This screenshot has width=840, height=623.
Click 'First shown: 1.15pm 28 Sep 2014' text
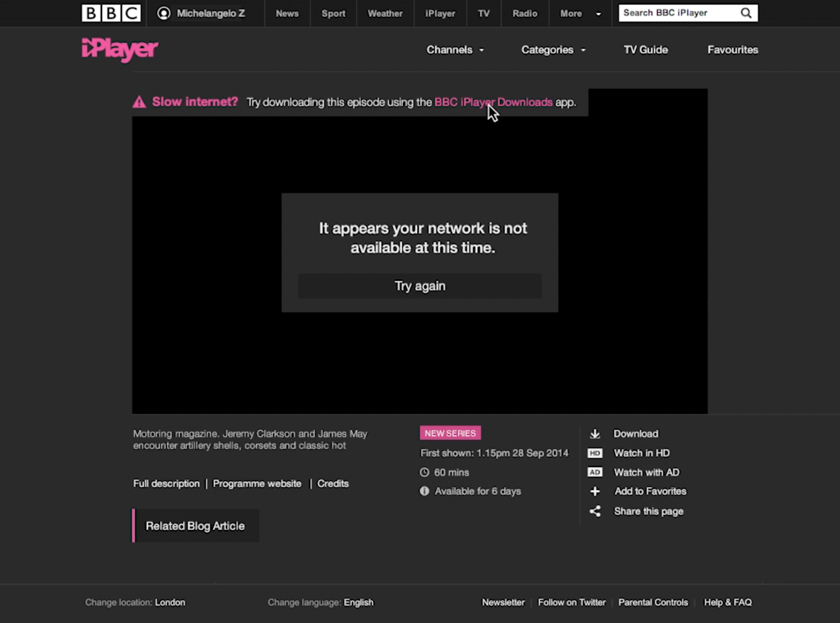[494, 453]
